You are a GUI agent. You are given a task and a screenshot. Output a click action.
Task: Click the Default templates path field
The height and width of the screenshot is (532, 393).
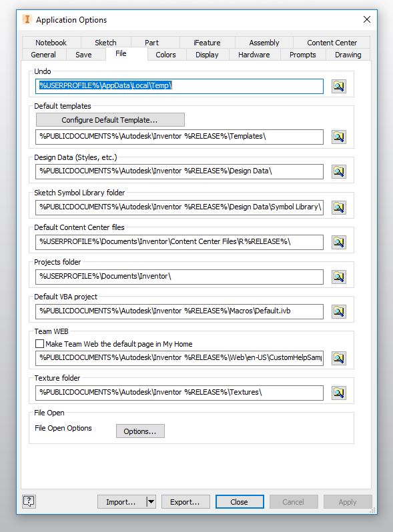click(179, 137)
